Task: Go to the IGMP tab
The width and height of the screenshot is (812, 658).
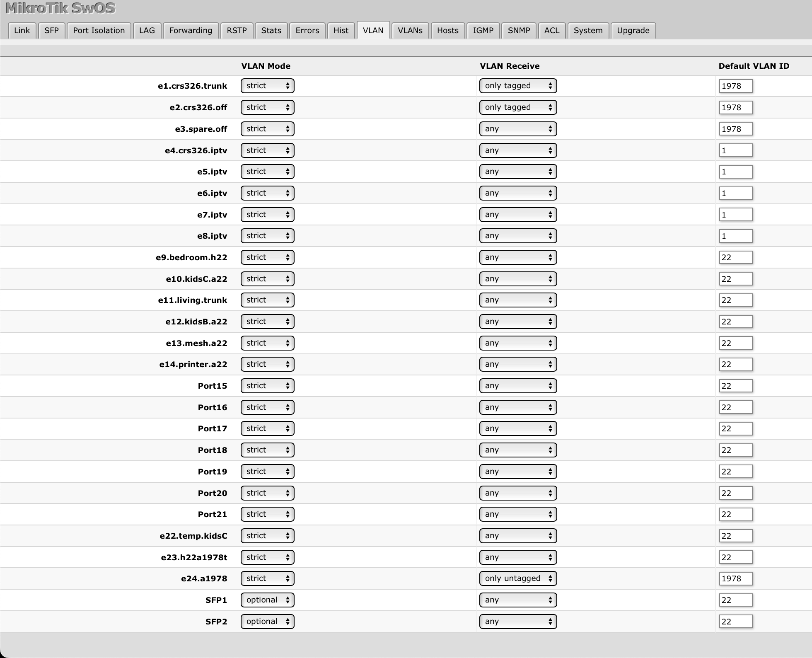Action: pyautogui.click(x=483, y=31)
